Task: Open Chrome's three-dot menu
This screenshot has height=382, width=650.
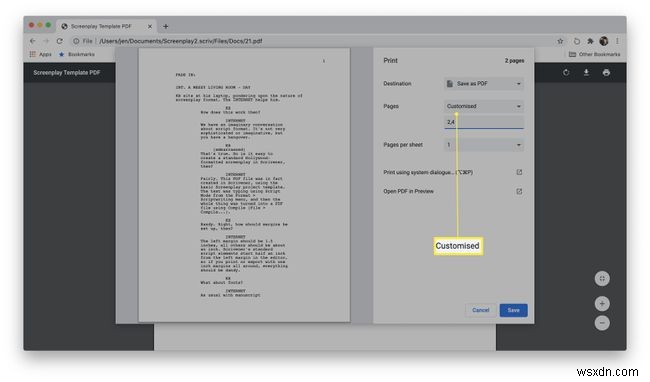Action: [x=617, y=41]
